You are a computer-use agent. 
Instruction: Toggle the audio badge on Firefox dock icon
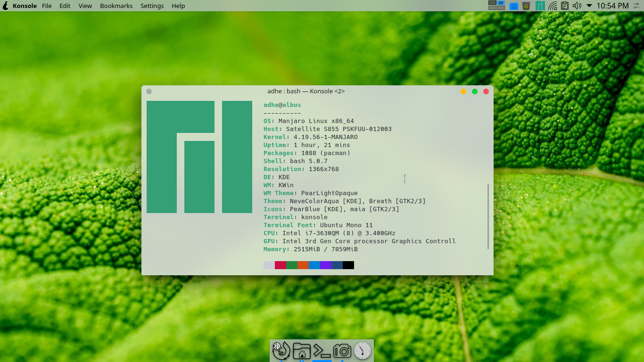point(277,346)
